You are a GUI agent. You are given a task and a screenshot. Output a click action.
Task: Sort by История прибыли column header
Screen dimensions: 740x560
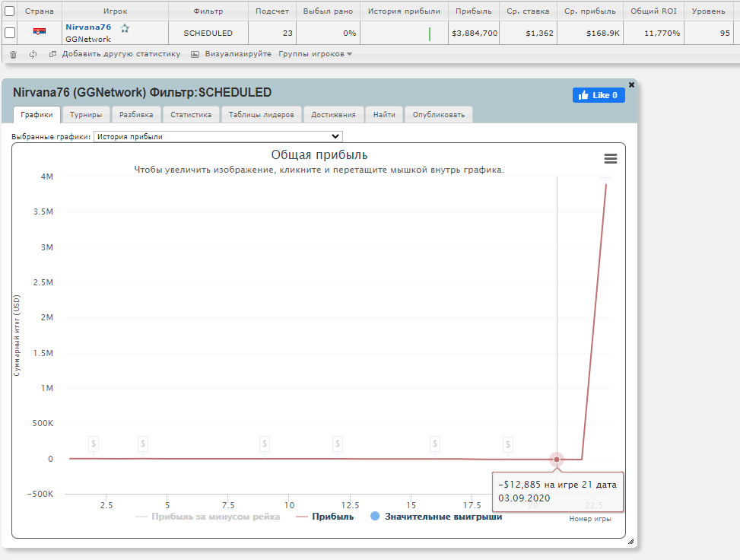click(x=404, y=11)
